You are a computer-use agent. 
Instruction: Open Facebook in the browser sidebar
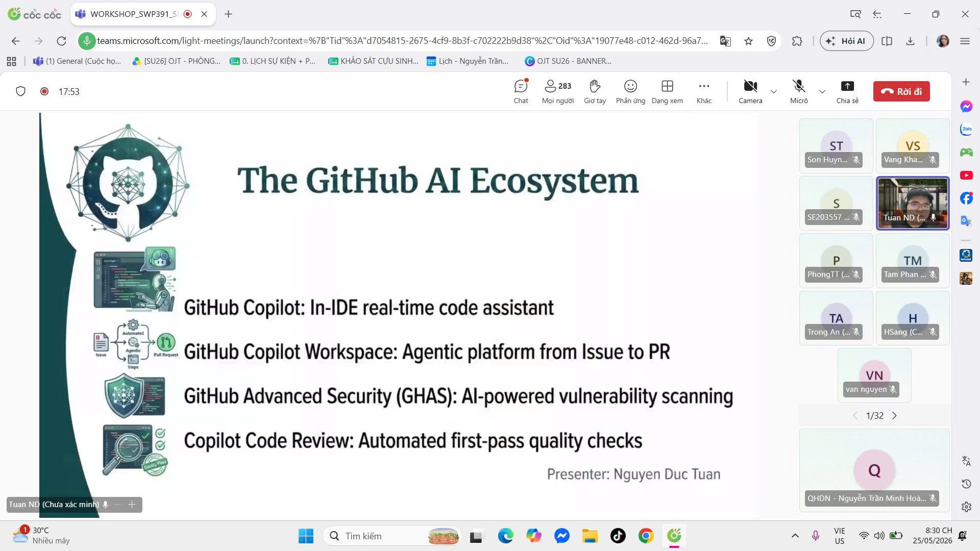pyautogui.click(x=966, y=198)
